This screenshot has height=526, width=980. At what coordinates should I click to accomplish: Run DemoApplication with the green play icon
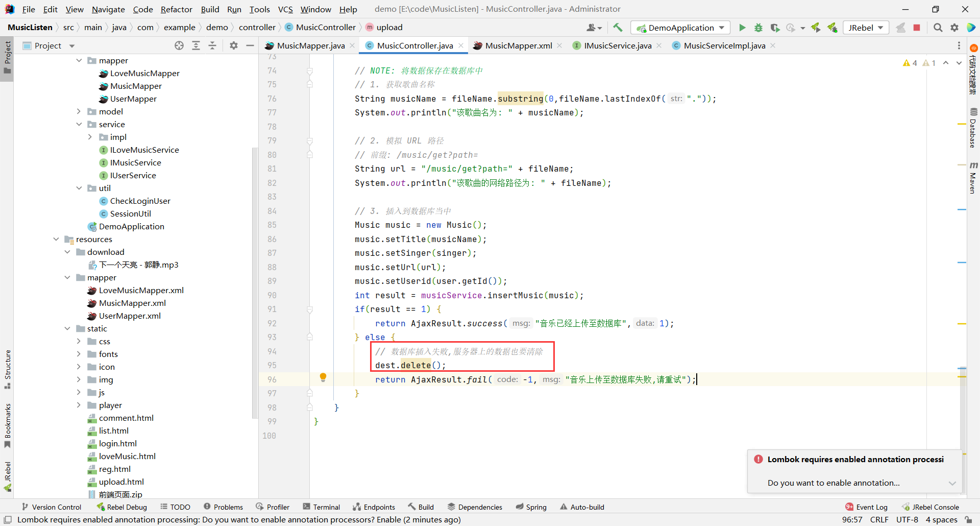pos(742,28)
